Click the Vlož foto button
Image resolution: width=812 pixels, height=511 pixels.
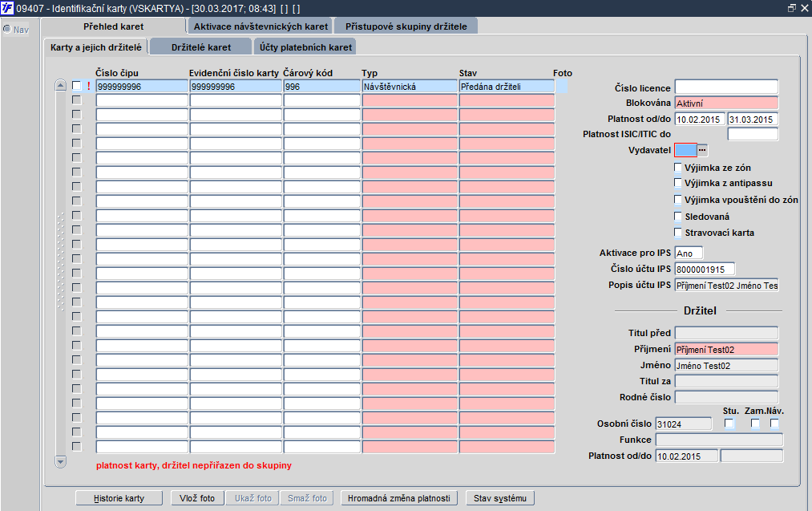coord(197,498)
